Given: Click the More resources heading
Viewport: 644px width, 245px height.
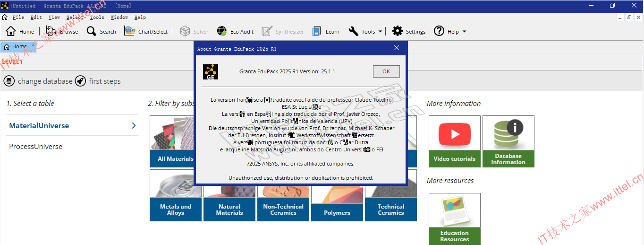Looking at the screenshot, I should point(450,180).
